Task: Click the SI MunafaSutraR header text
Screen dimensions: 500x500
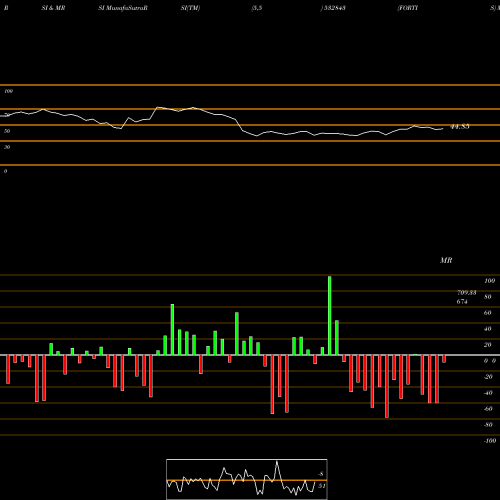Action: pyautogui.click(x=123, y=8)
